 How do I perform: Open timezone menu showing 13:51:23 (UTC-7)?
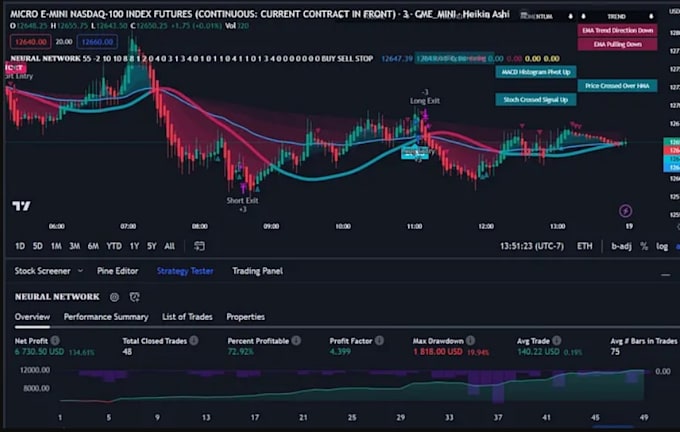tap(532, 246)
